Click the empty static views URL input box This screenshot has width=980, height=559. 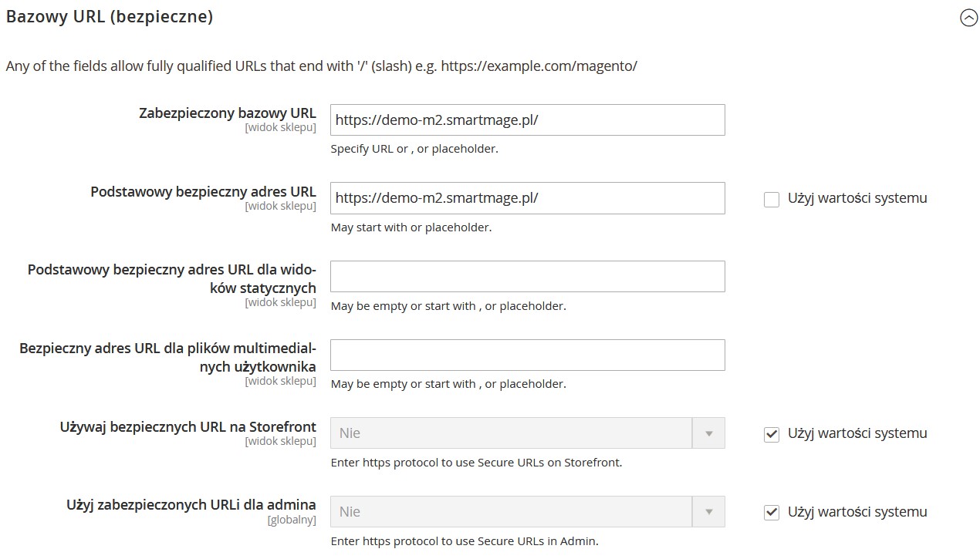pos(527,276)
